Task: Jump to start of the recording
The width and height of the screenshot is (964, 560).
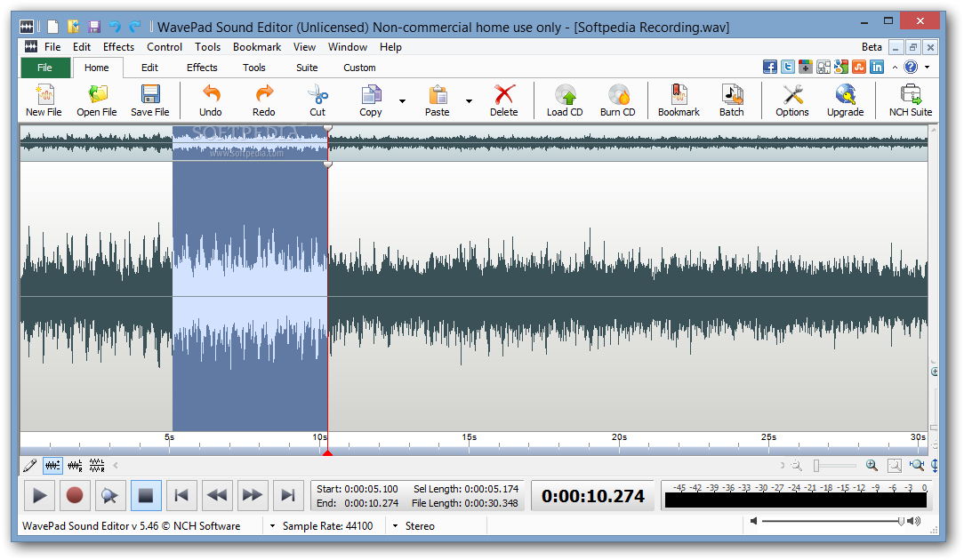Action: 181,495
